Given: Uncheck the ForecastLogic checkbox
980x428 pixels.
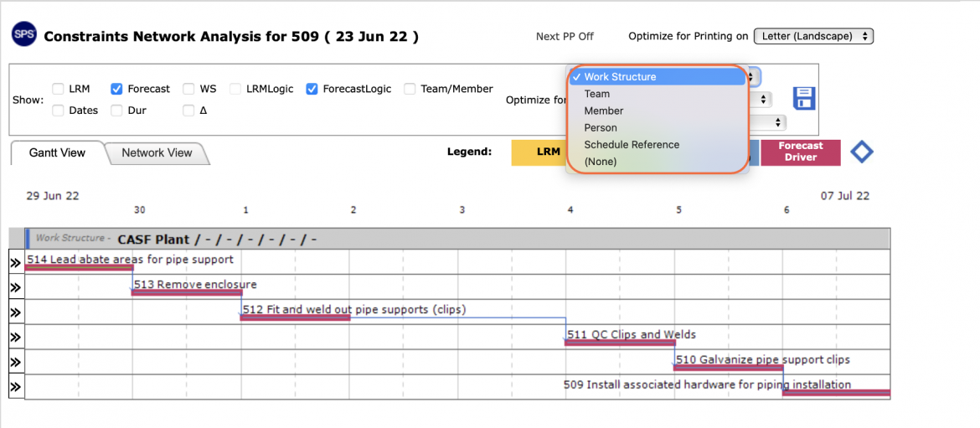Looking at the screenshot, I should tap(312, 89).
